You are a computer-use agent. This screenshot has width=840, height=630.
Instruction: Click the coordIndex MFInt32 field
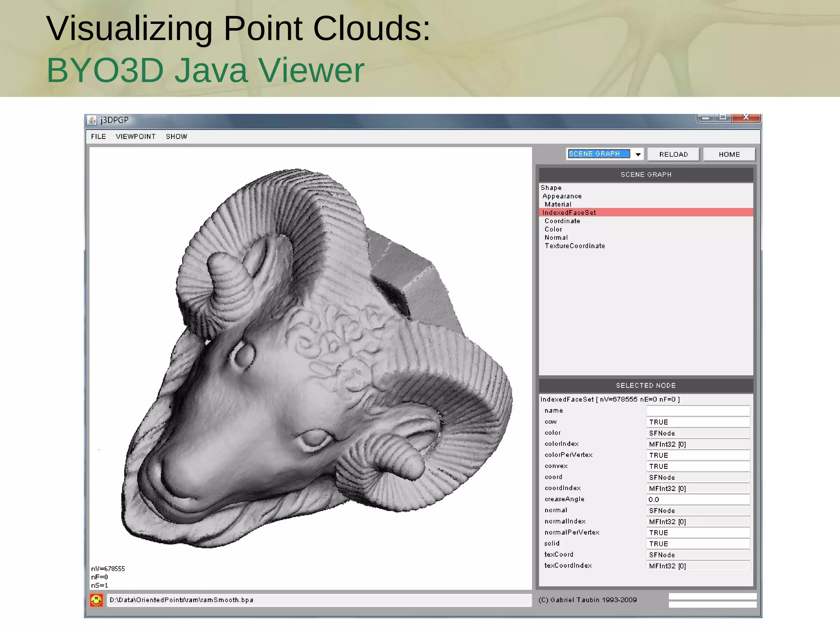point(698,488)
